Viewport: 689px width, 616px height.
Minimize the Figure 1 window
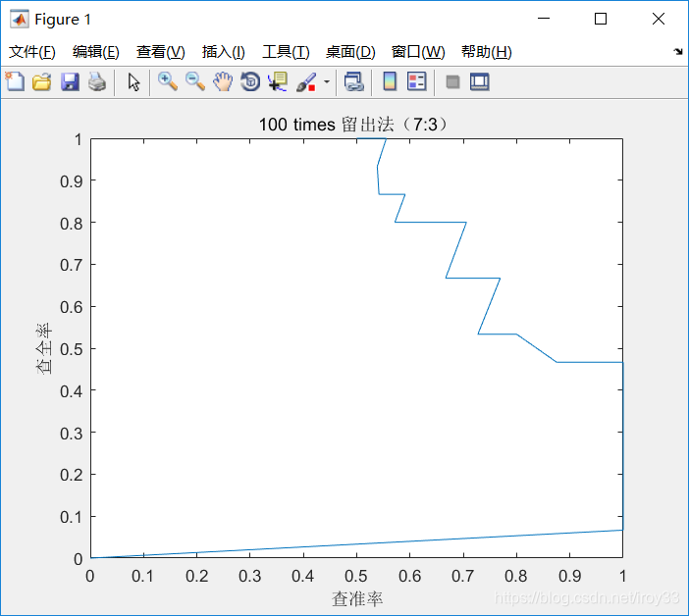point(544,19)
